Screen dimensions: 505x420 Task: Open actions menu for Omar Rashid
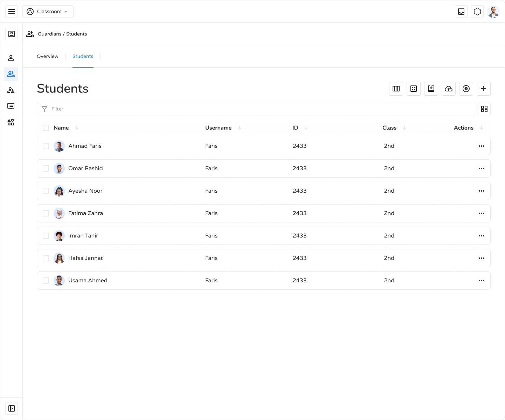482,168
